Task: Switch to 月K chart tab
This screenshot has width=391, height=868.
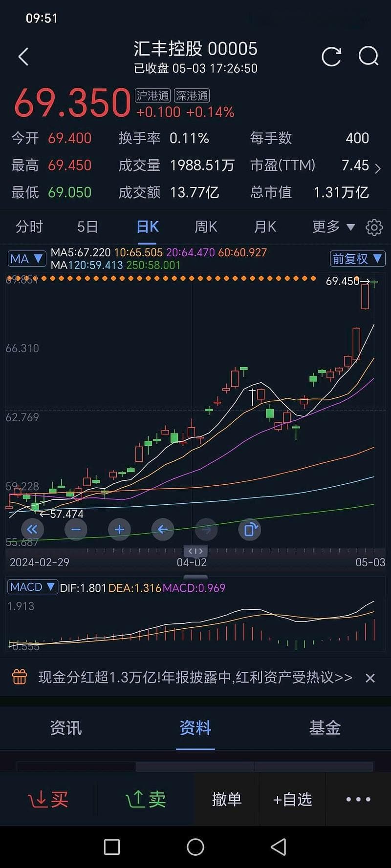Action: (265, 227)
